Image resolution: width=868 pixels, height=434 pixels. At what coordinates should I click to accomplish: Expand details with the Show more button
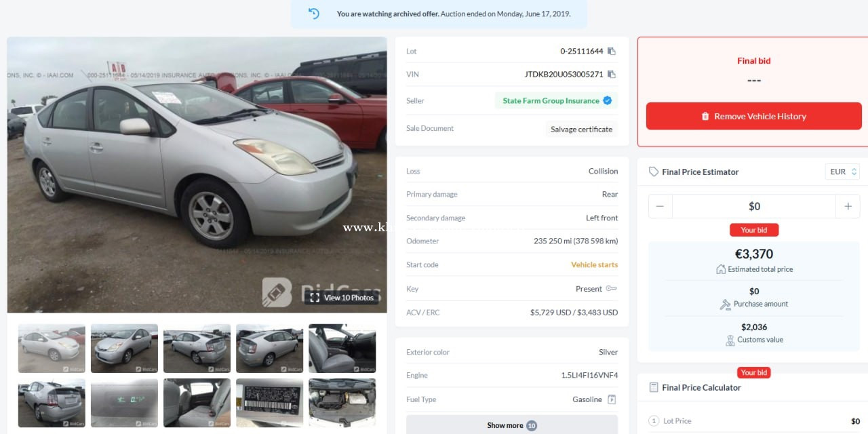(x=512, y=425)
